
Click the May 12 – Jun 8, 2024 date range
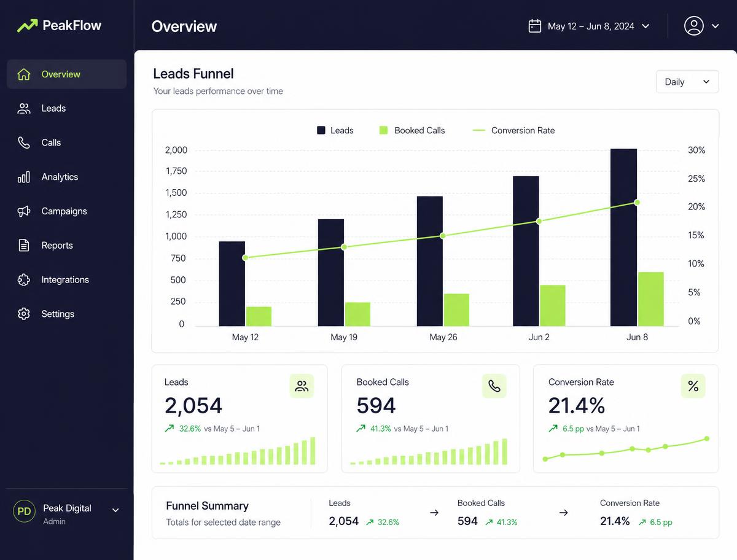591,26
